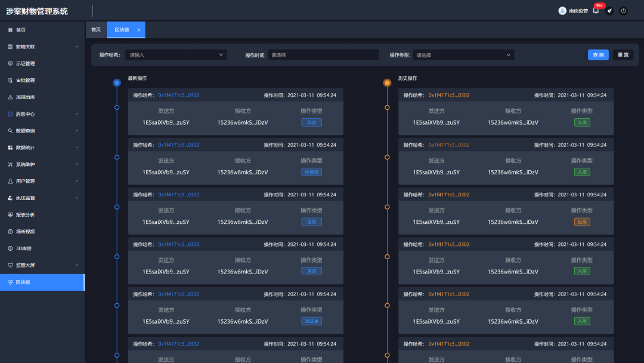644x363 pixels.
Task: Click the 违规出库 warning triangle icon
Action: [10, 97]
